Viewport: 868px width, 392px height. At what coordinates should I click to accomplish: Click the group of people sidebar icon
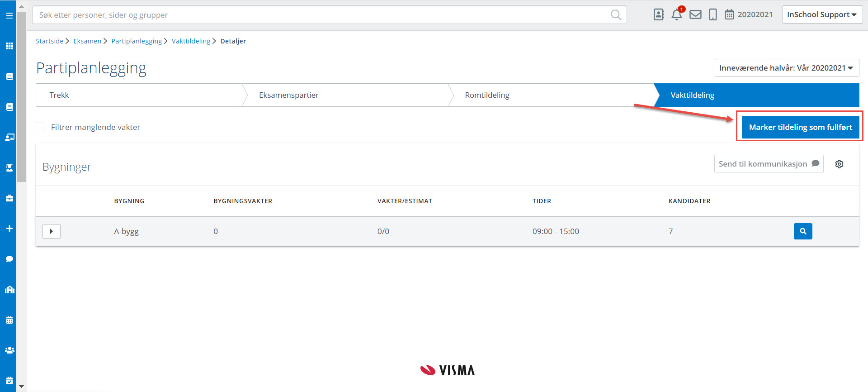[9, 350]
